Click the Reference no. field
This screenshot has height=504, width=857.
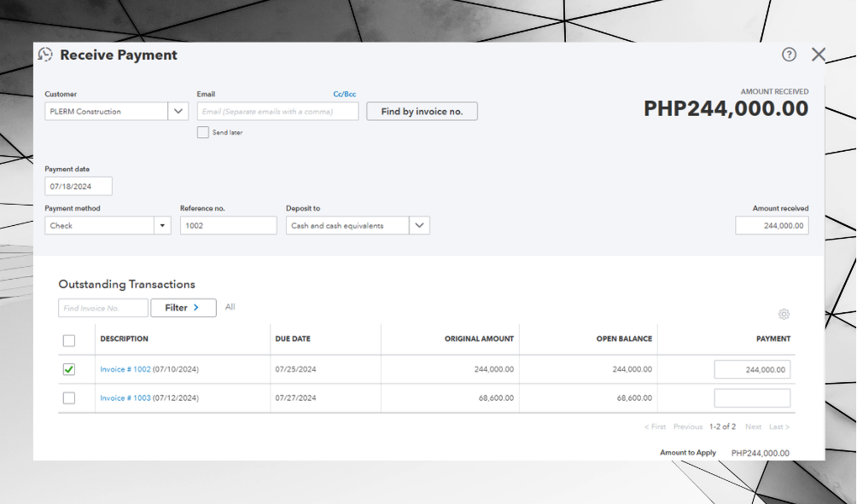[229, 225]
